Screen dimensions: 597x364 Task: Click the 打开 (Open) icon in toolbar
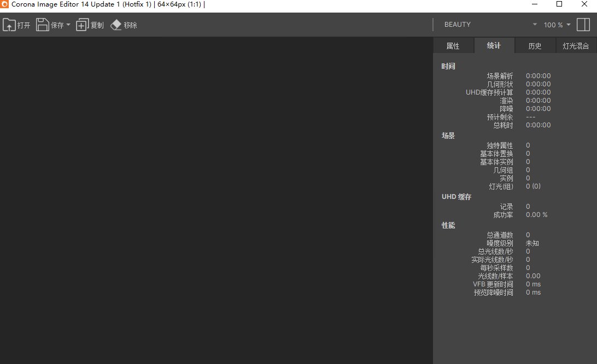[x=9, y=25]
